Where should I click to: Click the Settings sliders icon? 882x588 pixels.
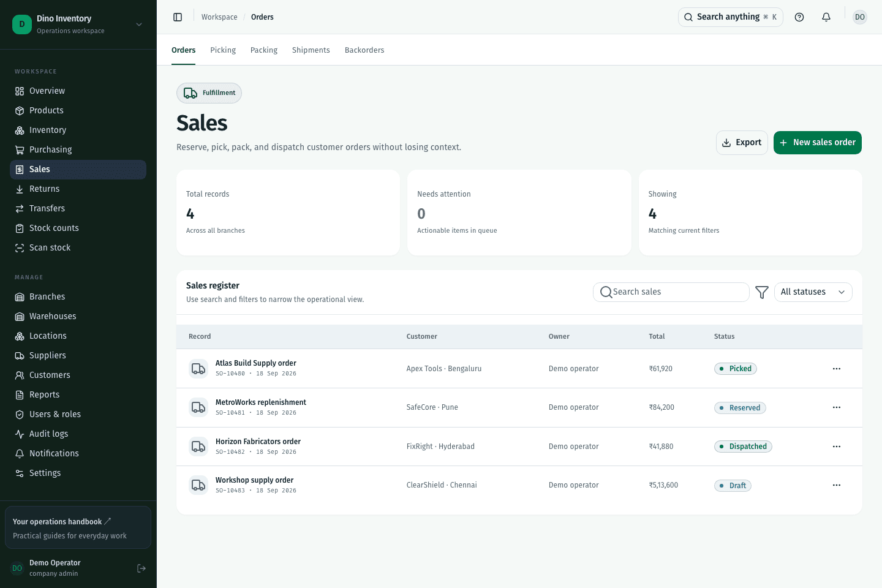tap(20, 473)
